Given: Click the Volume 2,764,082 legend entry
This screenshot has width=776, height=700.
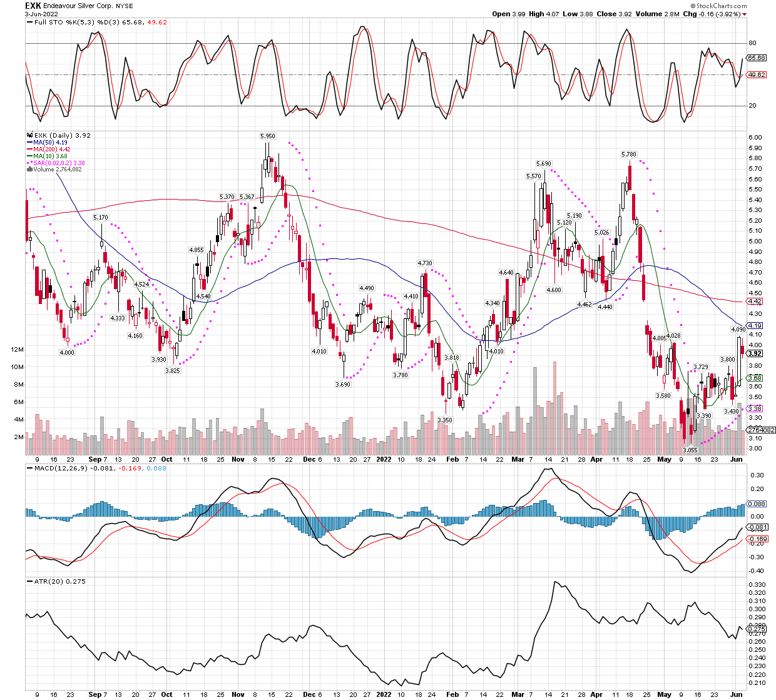Looking at the screenshot, I should pos(58,169).
